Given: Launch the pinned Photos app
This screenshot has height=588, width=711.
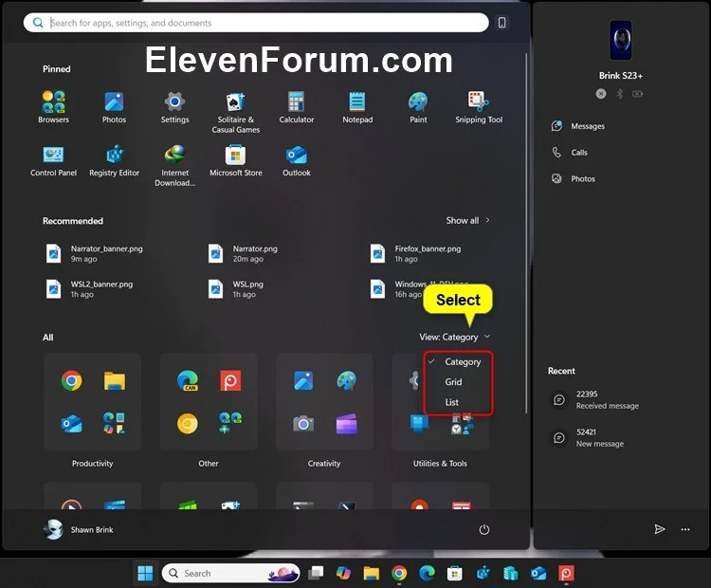Looking at the screenshot, I should 114,107.
